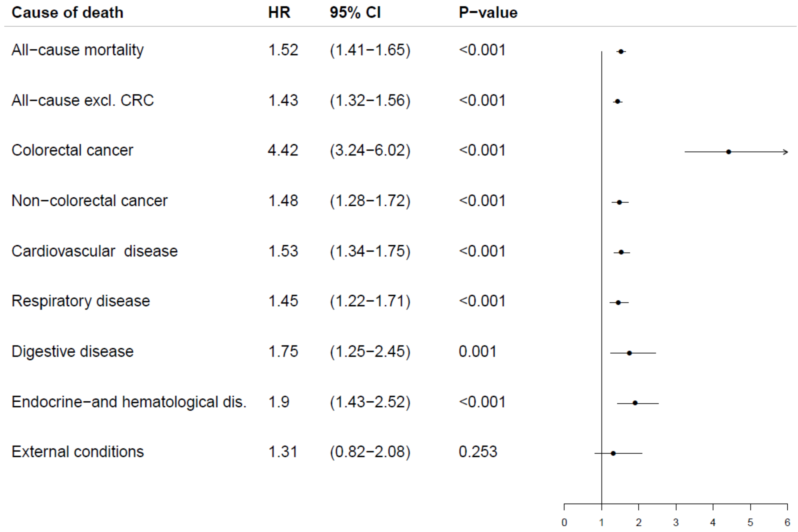
Task: Click the Colorectal cancer data point marker
Action: pyautogui.click(x=728, y=152)
